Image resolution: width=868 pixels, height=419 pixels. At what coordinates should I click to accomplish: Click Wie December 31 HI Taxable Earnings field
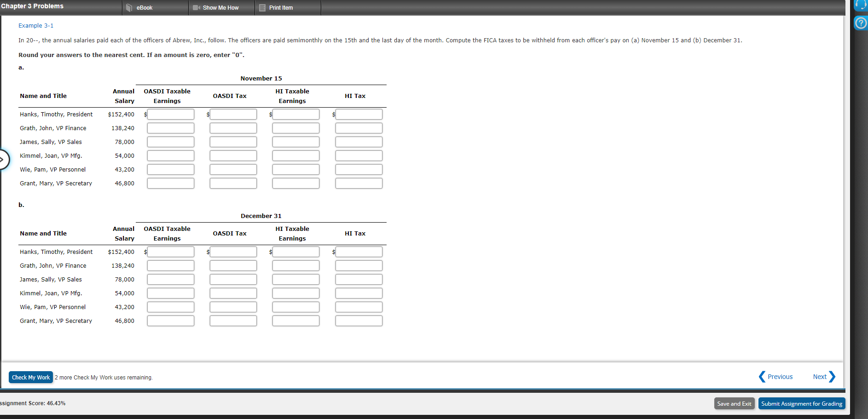(295, 307)
